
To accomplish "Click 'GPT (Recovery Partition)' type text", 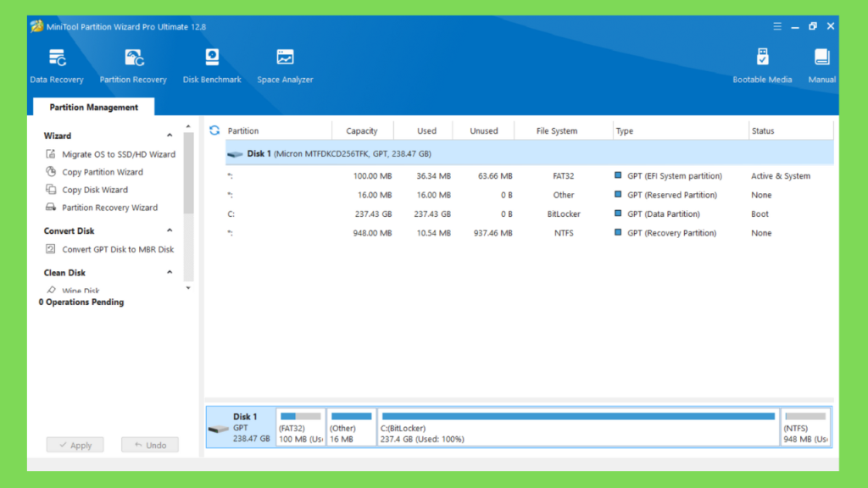I will (x=671, y=233).
